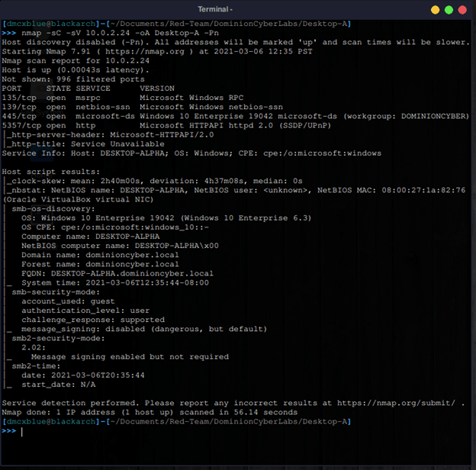Screen dimensions: 476x470
Task: Click the smb-os-discovery section heading
Action: click(x=49, y=208)
